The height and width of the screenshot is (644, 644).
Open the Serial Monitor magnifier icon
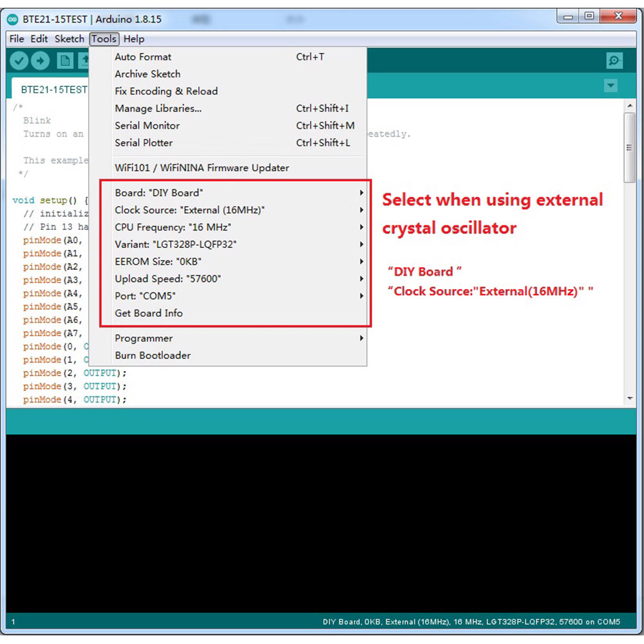pyautogui.click(x=614, y=61)
